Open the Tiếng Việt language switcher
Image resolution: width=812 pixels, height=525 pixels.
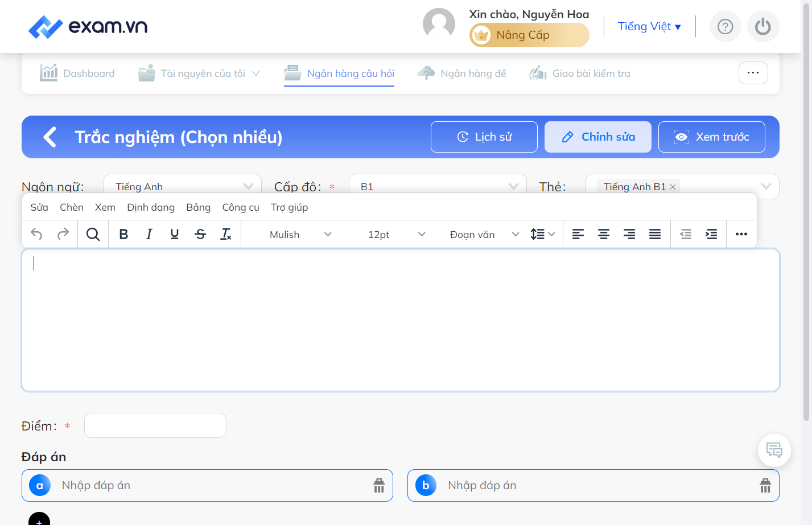pos(649,27)
